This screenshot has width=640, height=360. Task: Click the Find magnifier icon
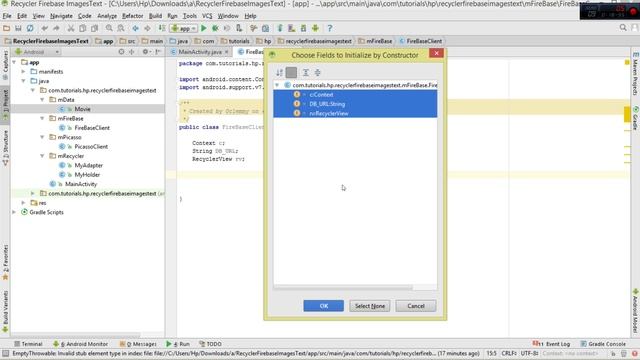(109, 28)
